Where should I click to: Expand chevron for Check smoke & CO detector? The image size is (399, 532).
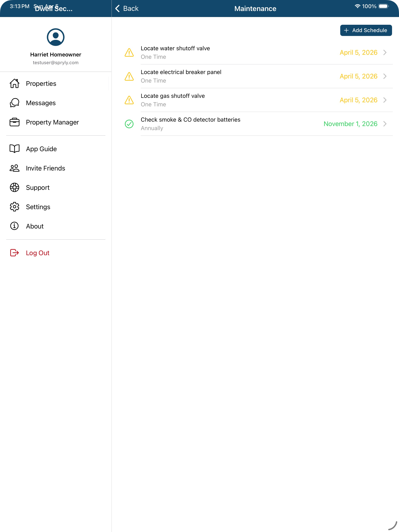click(x=385, y=124)
